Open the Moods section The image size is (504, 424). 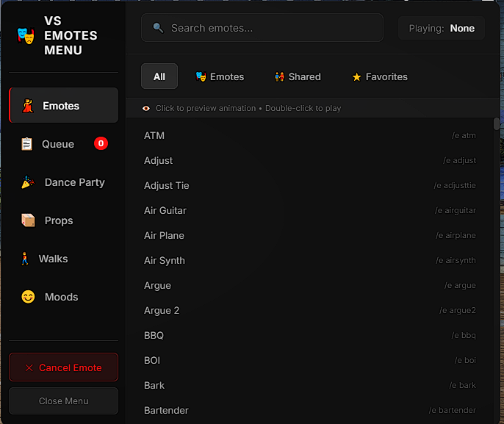[64, 297]
